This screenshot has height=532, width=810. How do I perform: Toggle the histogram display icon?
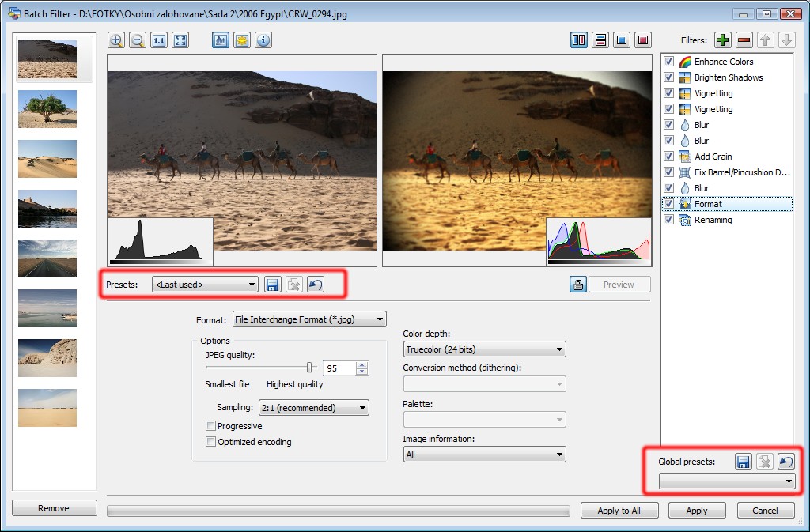tap(221, 40)
